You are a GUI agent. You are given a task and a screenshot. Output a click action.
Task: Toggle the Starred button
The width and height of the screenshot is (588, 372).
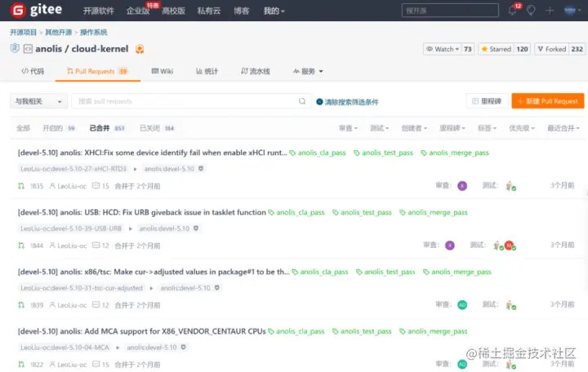point(496,49)
